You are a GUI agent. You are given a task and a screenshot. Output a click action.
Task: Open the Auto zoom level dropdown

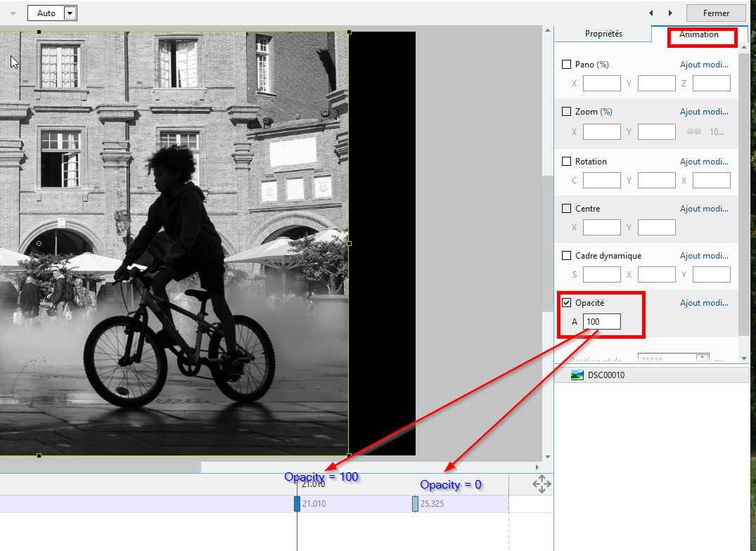click(70, 13)
